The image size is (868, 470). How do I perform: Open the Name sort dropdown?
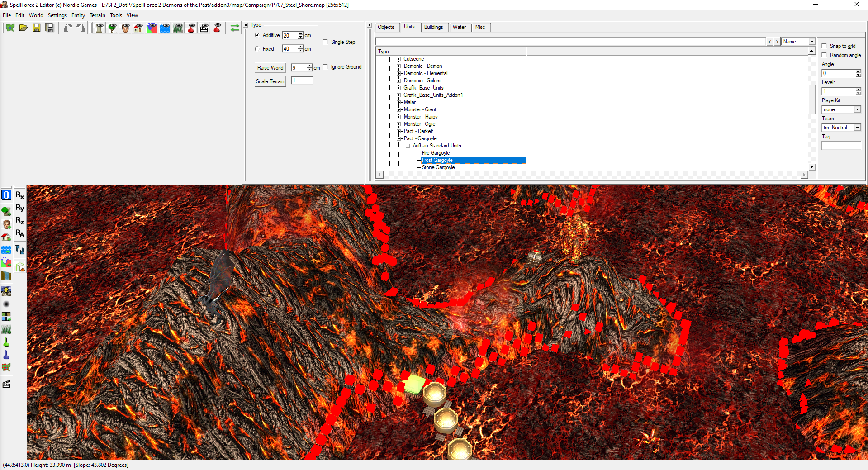pos(812,42)
